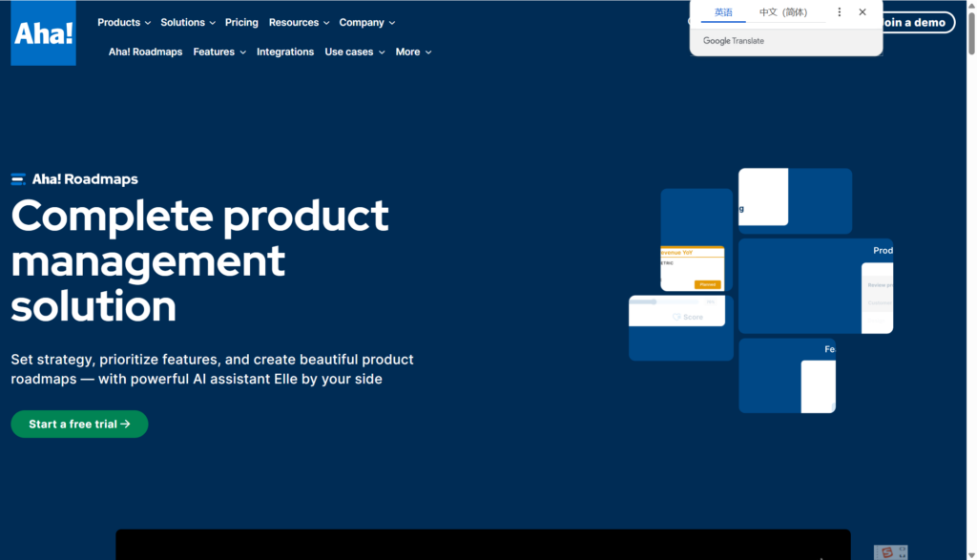The width and height of the screenshot is (977, 560).
Task: Open the Resources dropdown
Action: pyautogui.click(x=299, y=22)
